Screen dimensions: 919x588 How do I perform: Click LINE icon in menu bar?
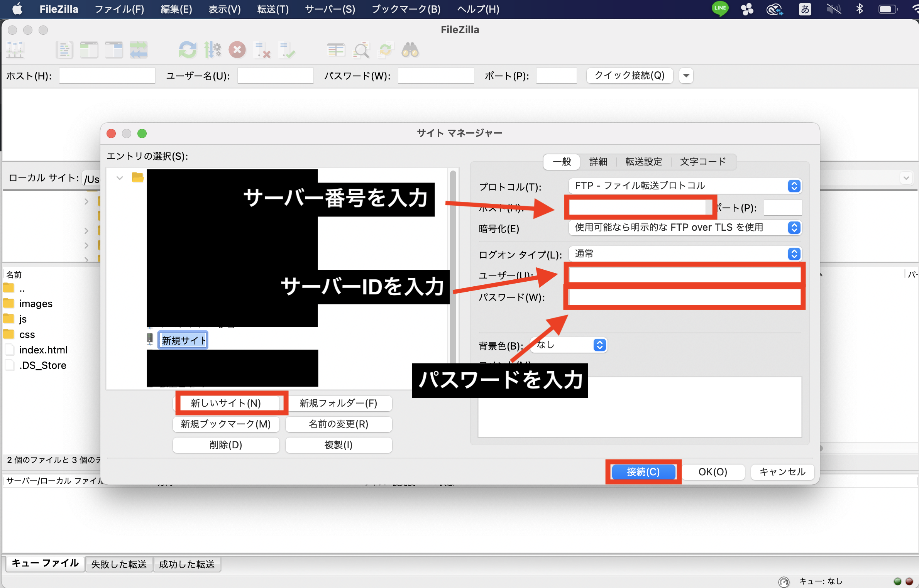(x=720, y=9)
